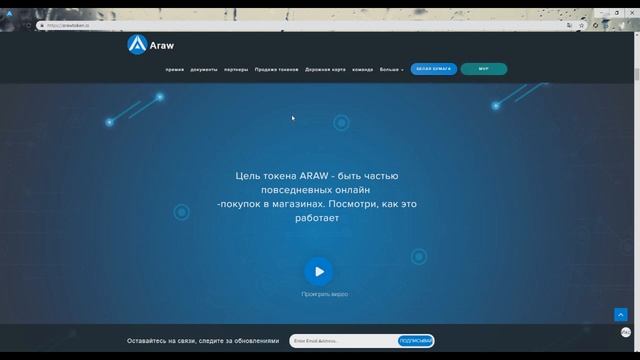
Task: Open the команда menu item
Action: pyautogui.click(x=362, y=70)
